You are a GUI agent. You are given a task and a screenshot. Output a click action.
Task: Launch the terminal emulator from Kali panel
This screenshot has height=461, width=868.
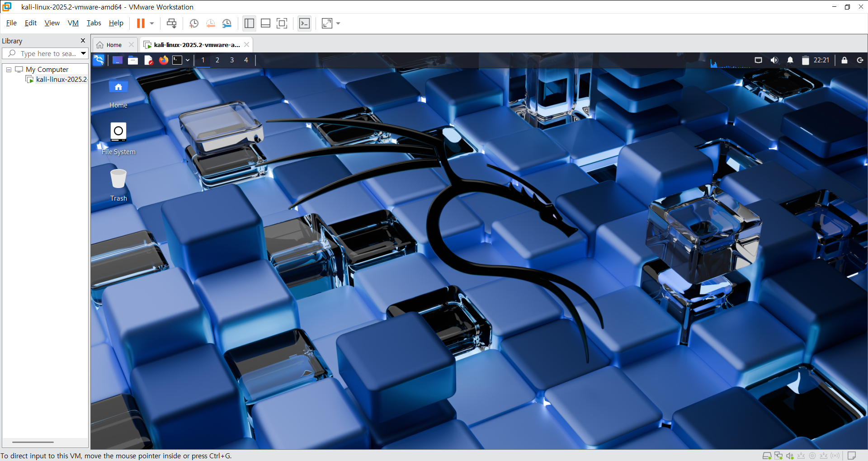click(x=177, y=60)
